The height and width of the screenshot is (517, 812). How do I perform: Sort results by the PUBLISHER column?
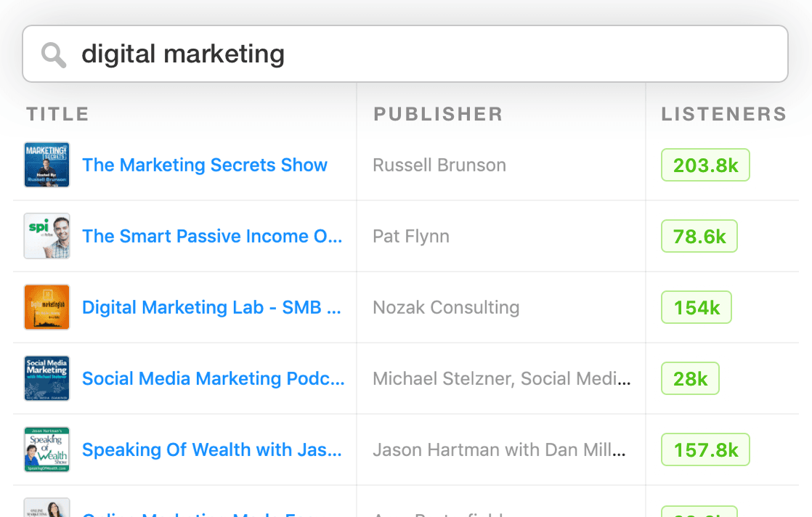[437, 113]
